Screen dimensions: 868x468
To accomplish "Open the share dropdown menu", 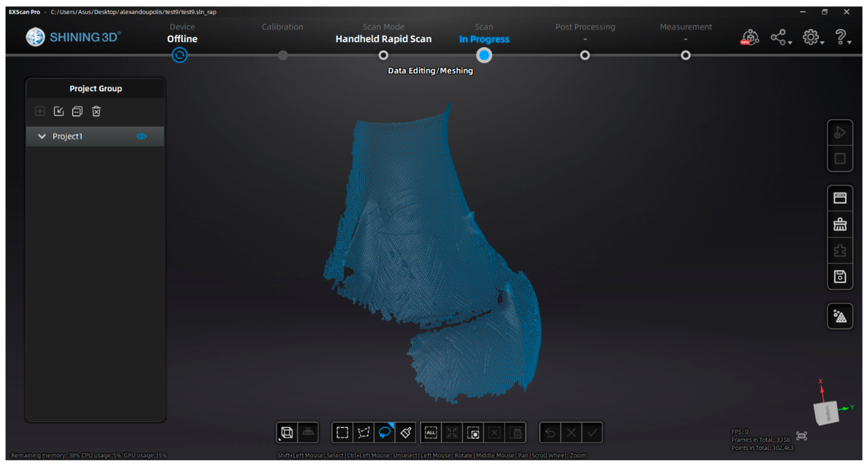I will (x=780, y=37).
